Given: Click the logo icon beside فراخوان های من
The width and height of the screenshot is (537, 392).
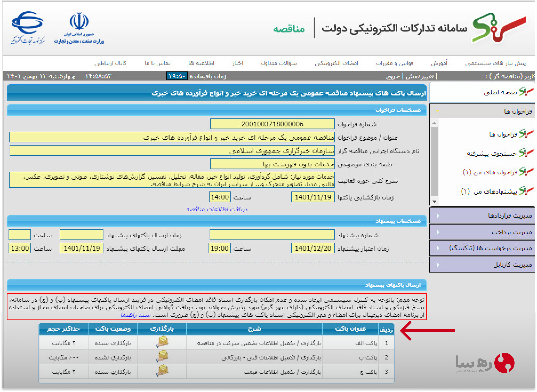Looking at the screenshot, I should 526,172.
